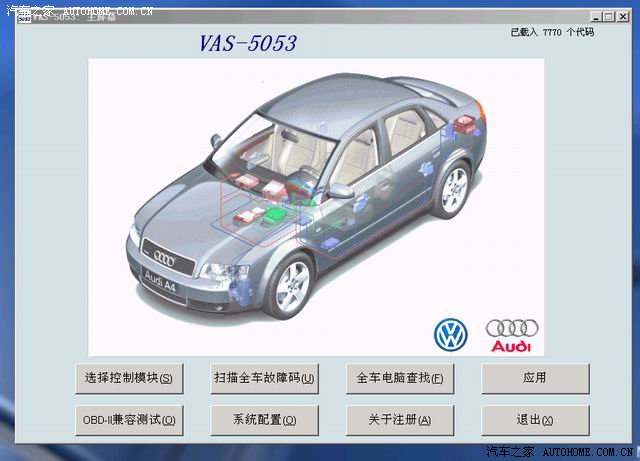Click the Volkswagen logo

pos(451,335)
